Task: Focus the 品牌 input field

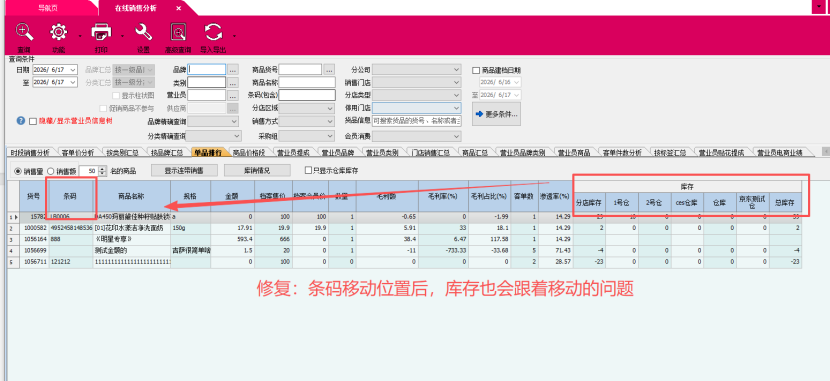Action: coord(207,69)
